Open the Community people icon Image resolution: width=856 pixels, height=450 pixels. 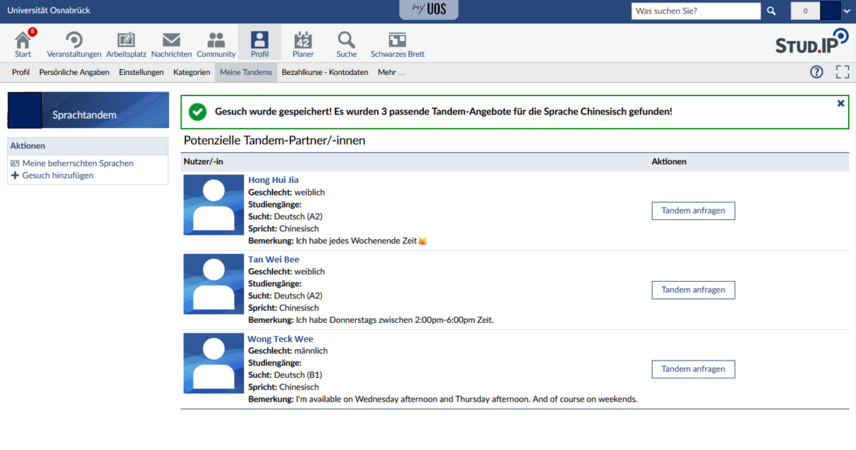[216, 42]
